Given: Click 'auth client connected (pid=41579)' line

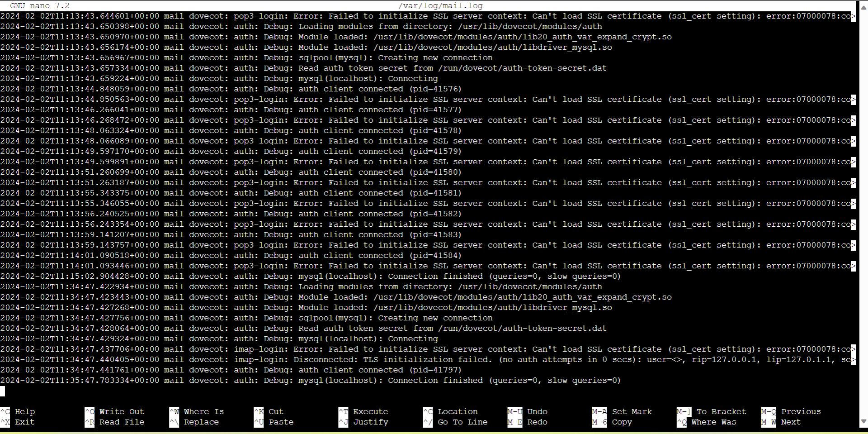Looking at the screenshot, I should click(x=231, y=152).
